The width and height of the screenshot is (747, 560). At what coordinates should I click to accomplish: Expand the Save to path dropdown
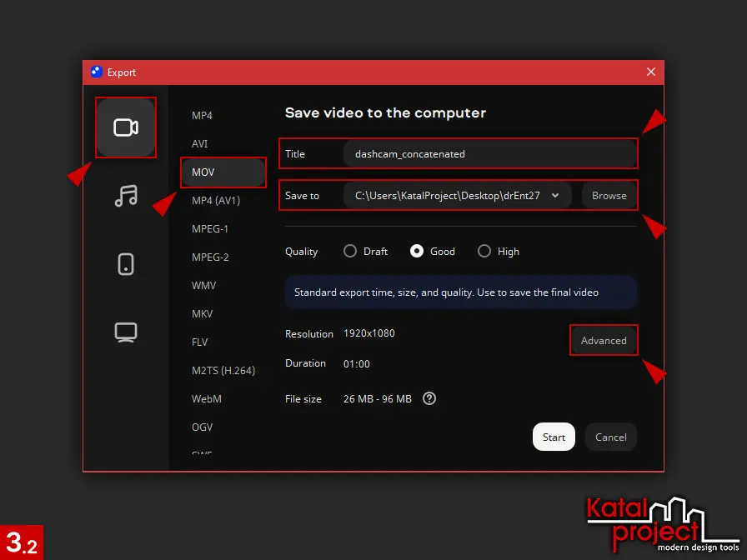[556, 196]
